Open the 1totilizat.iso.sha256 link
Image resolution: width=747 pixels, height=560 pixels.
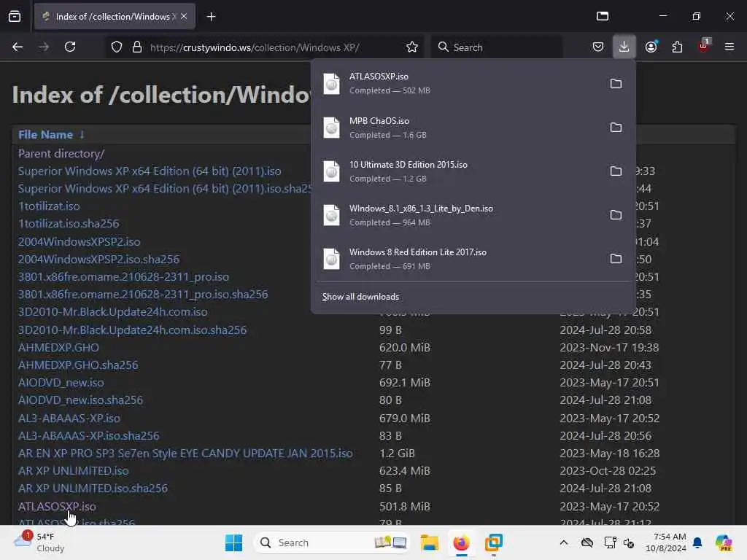pyautogui.click(x=69, y=223)
